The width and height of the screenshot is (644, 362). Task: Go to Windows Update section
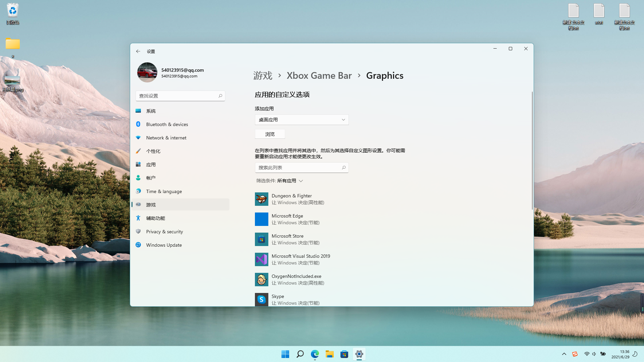[x=164, y=245]
